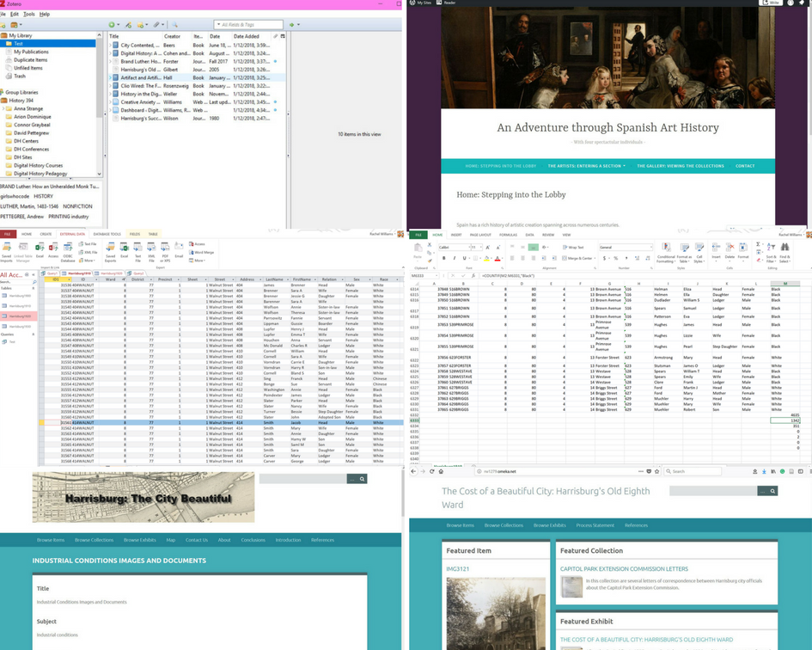Screen dimensions: 812x650
Task: Click the Sort & Filter icon
Action: pyautogui.click(x=770, y=248)
